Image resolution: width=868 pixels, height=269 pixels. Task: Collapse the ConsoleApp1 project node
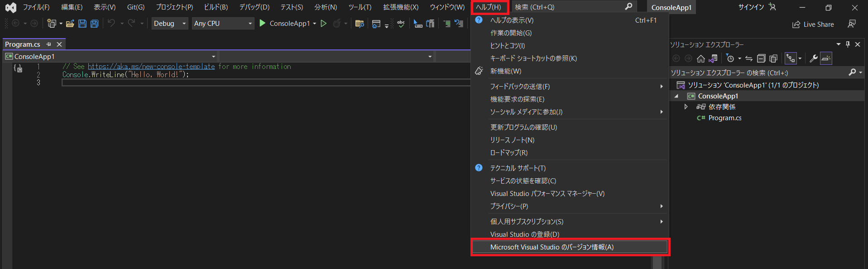click(x=676, y=96)
